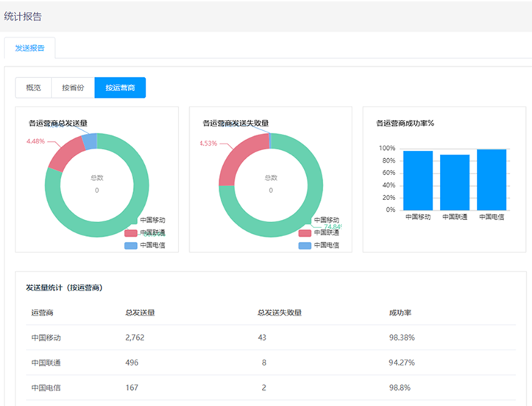Click the 中国移动 bar in 成功率 chart
The width and height of the screenshot is (532, 406).
coord(418,181)
